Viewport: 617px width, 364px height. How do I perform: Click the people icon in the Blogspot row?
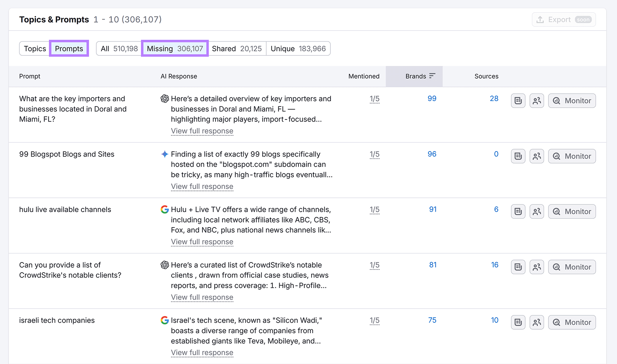(536, 156)
